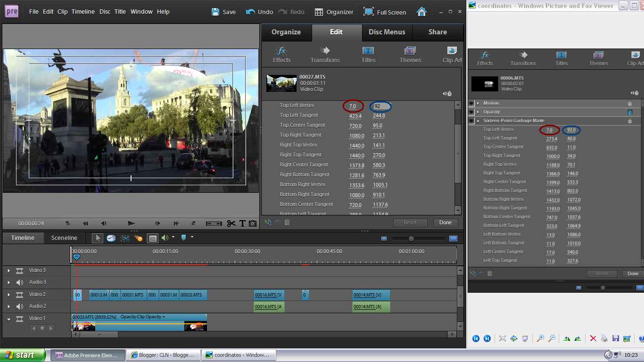
Task: Click the Reset button in Premiere properties
Action: tap(410, 222)
